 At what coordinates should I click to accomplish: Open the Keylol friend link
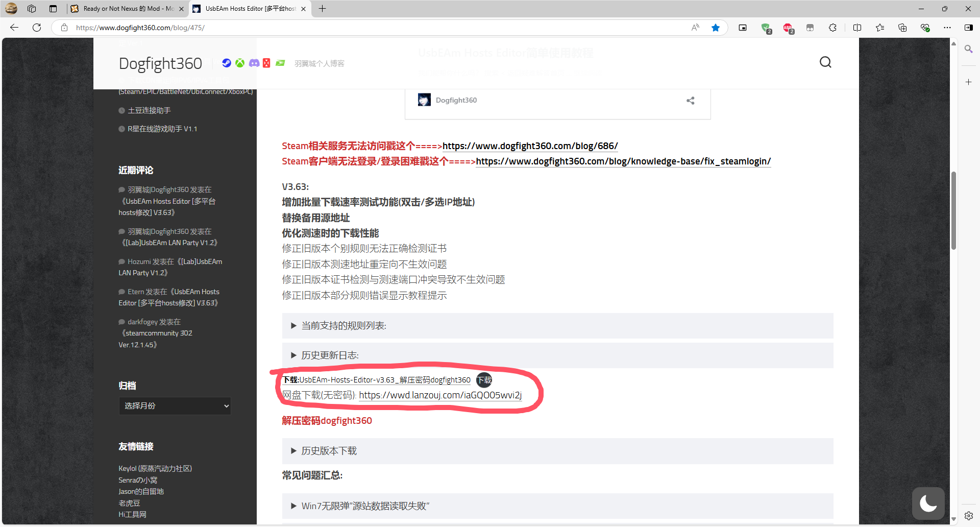155,468
